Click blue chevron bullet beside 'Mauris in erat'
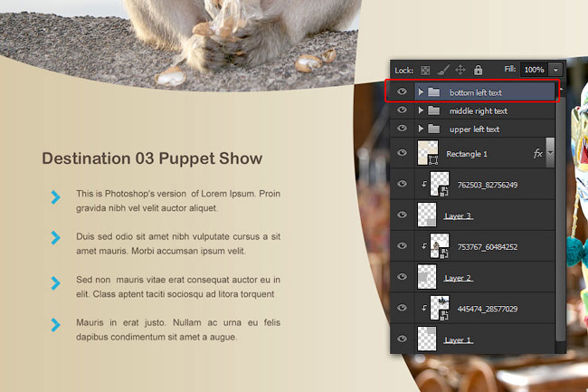 click(55, 325)
